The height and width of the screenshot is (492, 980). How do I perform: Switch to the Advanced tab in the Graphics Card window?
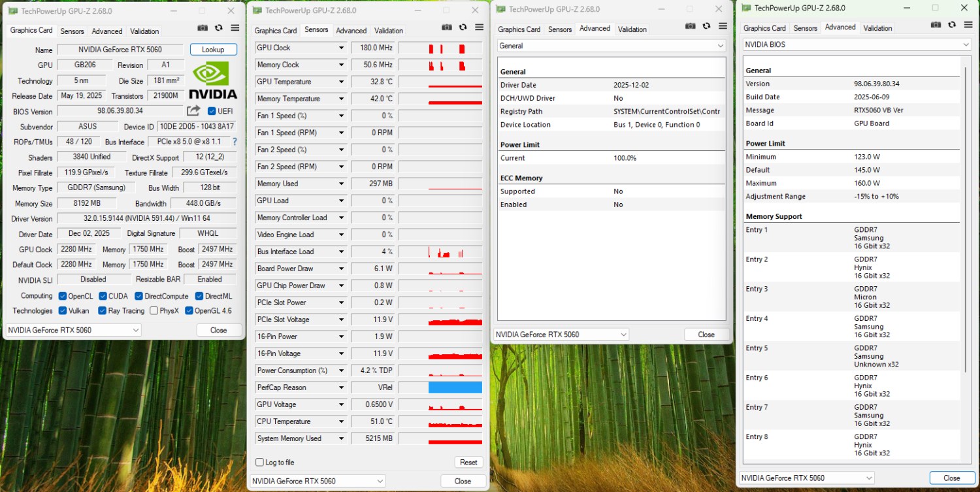(107, 31)
